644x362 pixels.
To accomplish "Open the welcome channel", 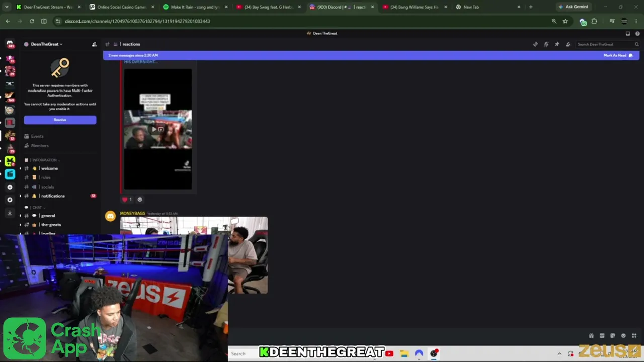I will 49,168.
